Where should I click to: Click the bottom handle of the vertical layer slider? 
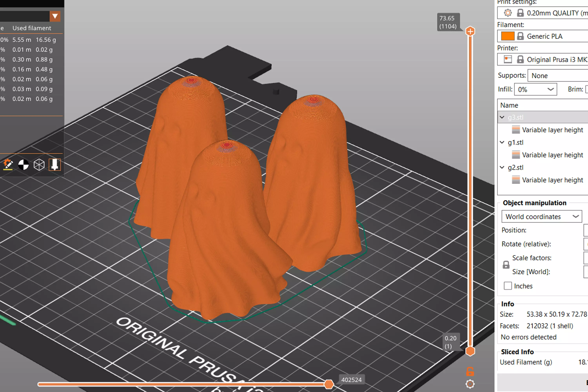pos(470,351)
